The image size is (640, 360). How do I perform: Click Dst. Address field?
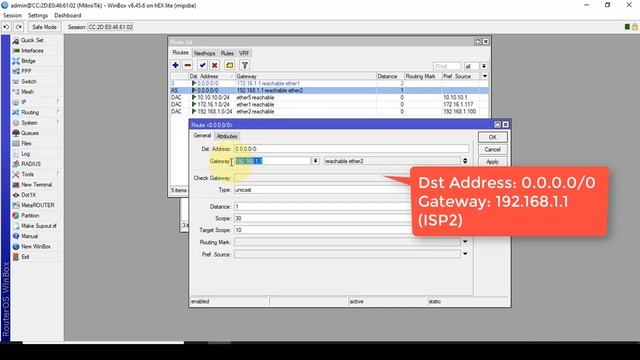(351, 149)
